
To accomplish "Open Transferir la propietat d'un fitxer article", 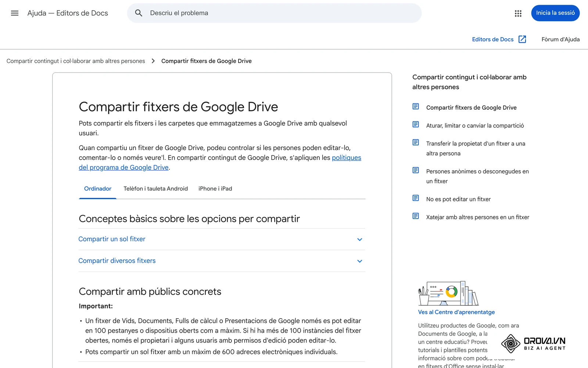I will 476,148.
